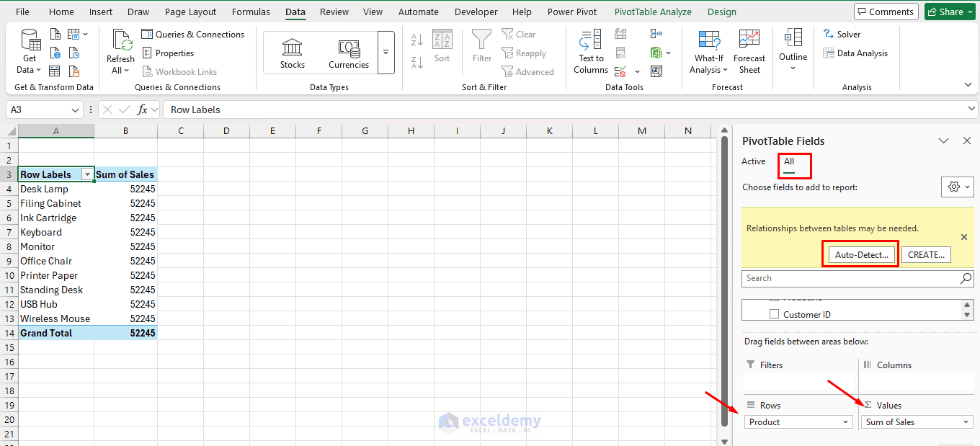Open the PivotTable Analyze tab
This screenshot has height=446, width=980.
click(653, 12)
